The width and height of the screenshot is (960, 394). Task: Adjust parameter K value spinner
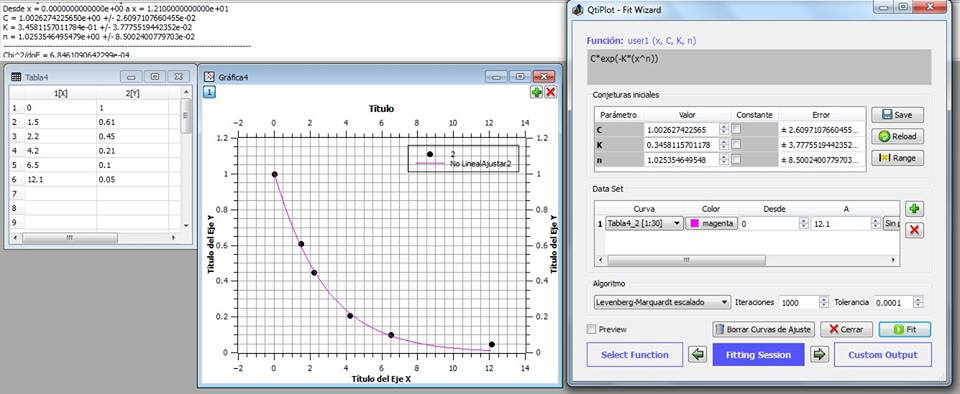coord(724,144)
